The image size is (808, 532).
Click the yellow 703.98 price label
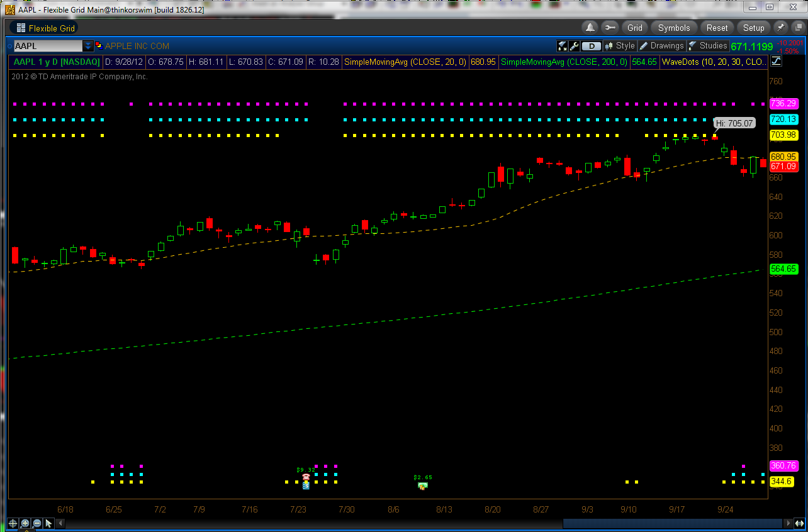pos(783,135)
